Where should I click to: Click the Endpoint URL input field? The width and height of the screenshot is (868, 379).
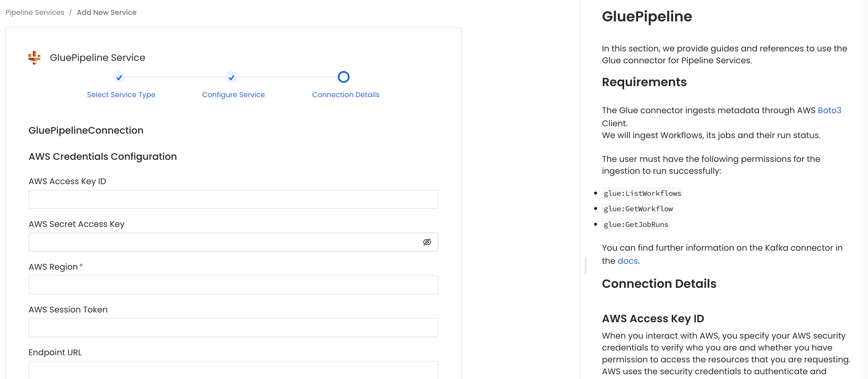[x=233, y=370]
